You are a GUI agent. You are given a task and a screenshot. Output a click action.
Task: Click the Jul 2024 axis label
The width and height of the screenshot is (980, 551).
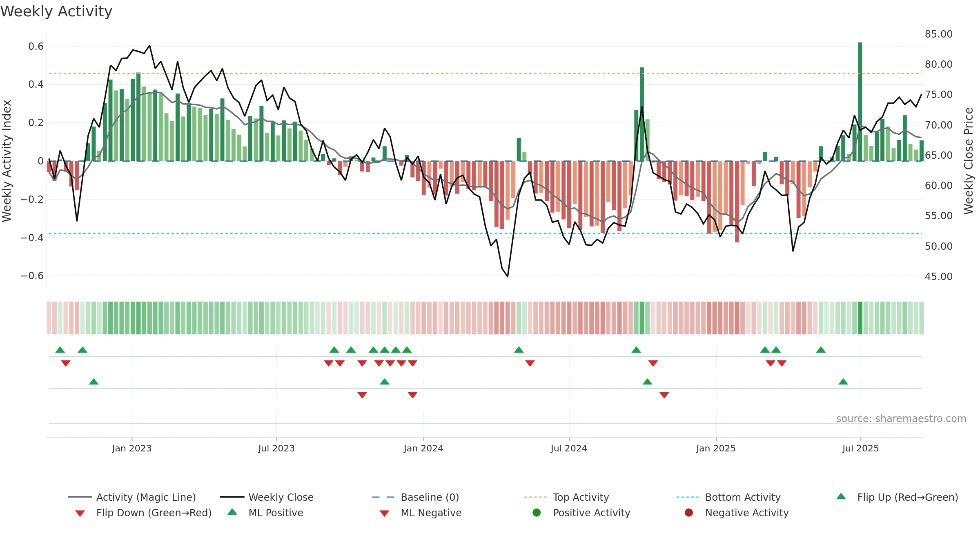coord(569,448)
